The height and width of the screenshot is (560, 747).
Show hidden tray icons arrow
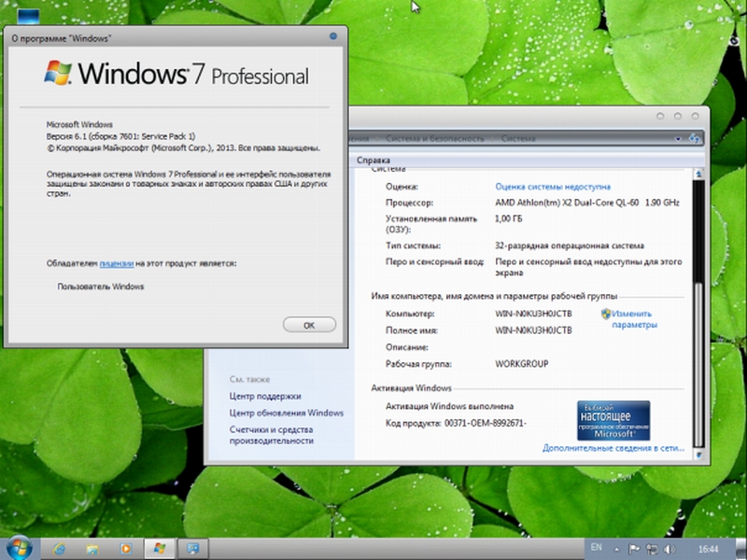pyautogui.click(x=617, y=549)
